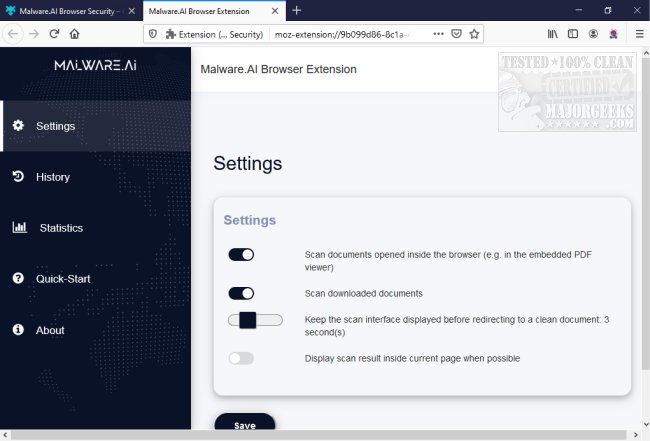The height and width of the screenshot is (441, 650).
Task: Save the extension settings
Action: click(245, 424)
